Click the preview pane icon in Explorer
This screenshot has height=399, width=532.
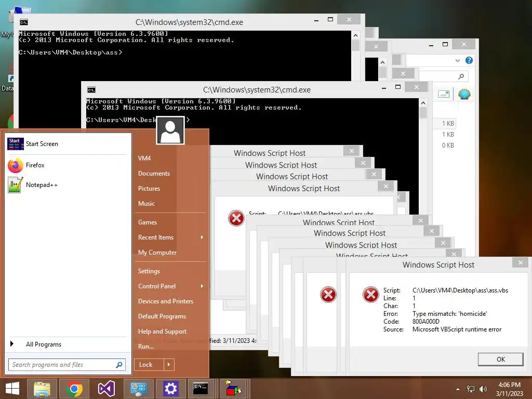tap(444, 94)
